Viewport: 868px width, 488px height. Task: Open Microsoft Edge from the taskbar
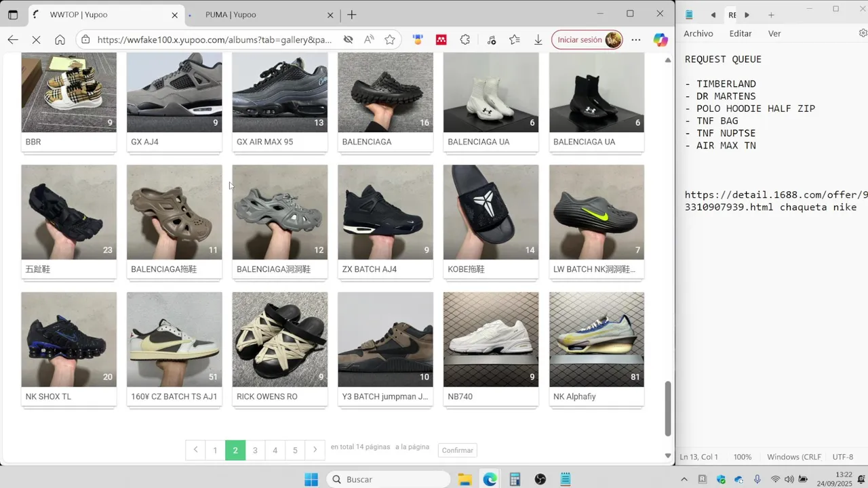(x=490, y=479)
